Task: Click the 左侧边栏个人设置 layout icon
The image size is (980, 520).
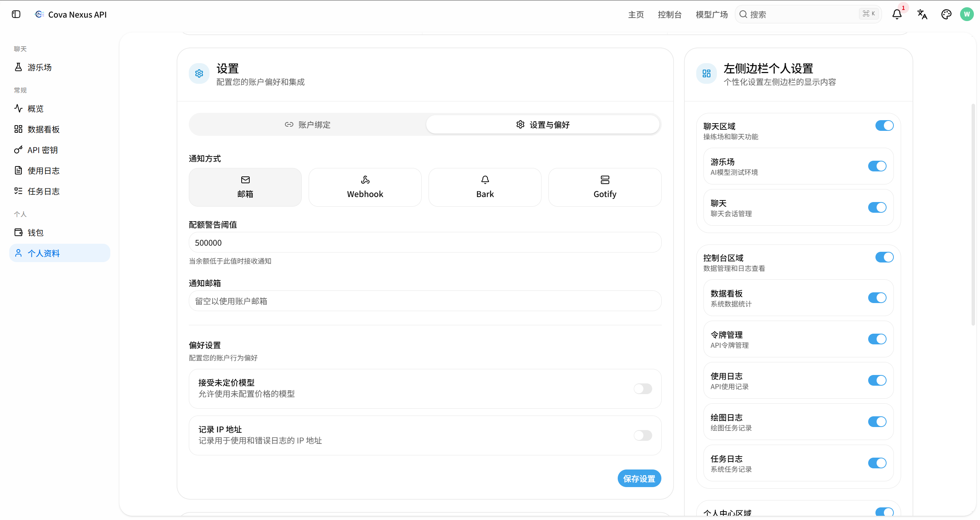Action: 707,73
